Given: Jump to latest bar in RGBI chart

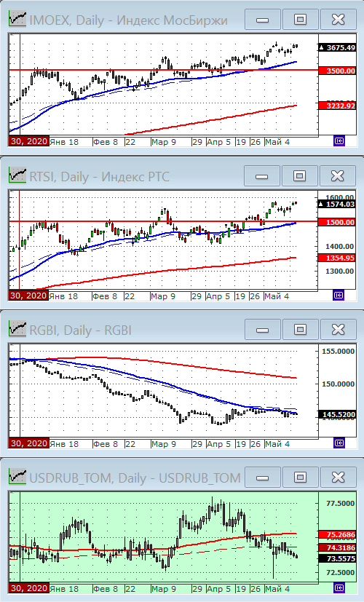Looking at the screenshot, I should point(339,443).
